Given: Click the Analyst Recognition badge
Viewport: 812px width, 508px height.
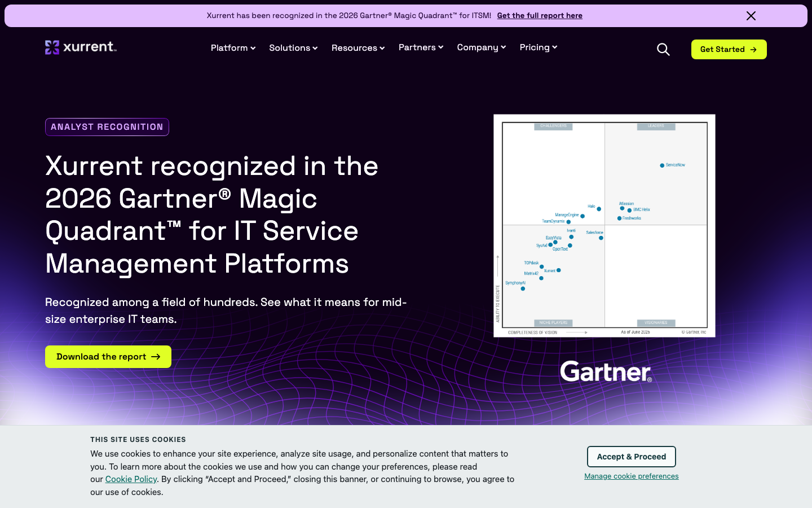Looking at the screenshot, I should click(x=107, y=127).
